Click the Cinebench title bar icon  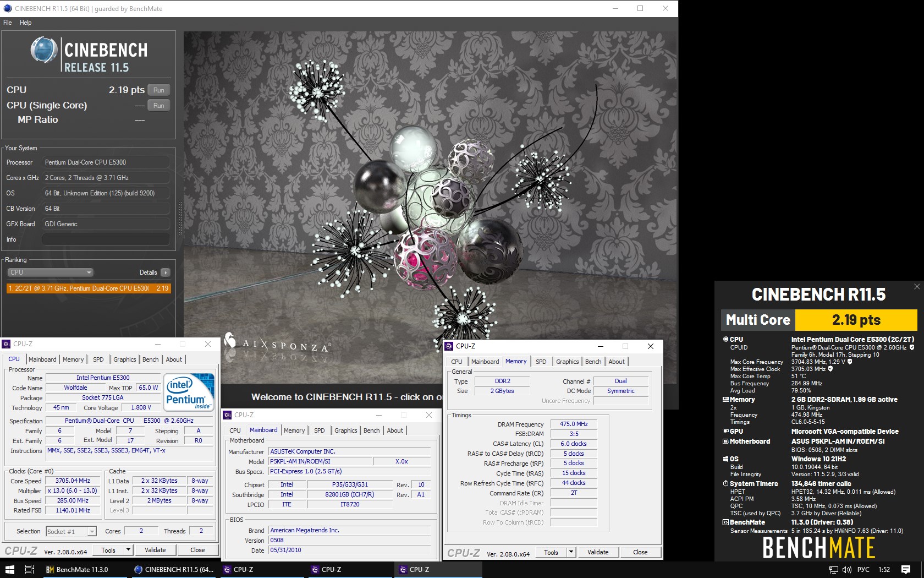pyautogui.click(x=7, y=8)
